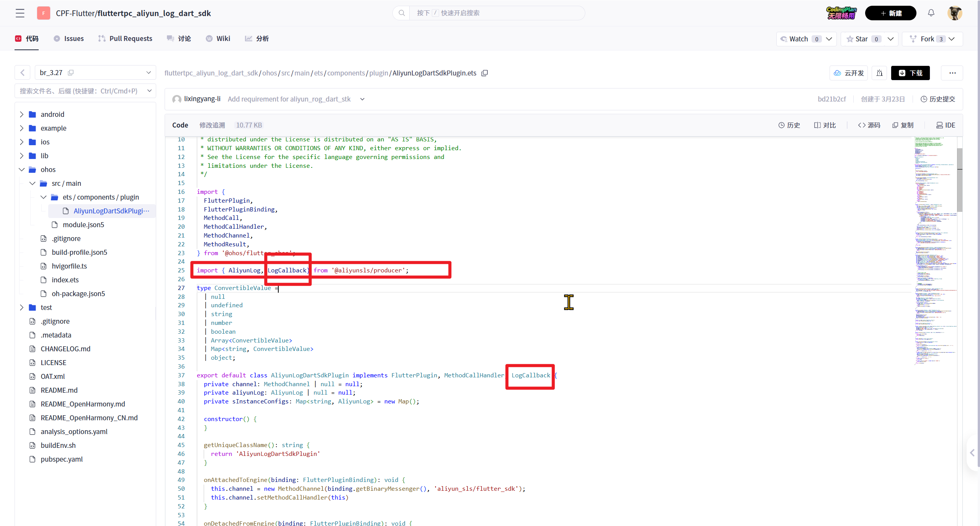Expand the test folder chevron

click(x=22, y=307)
